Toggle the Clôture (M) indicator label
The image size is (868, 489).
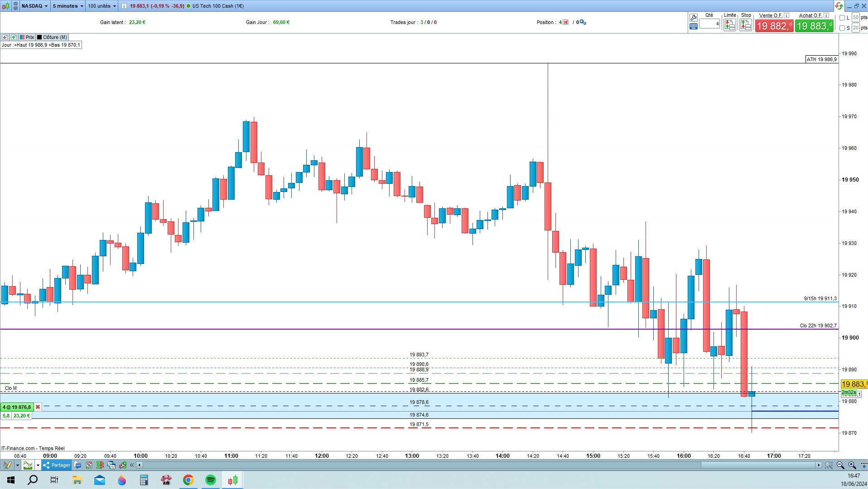tap(52, 37)
